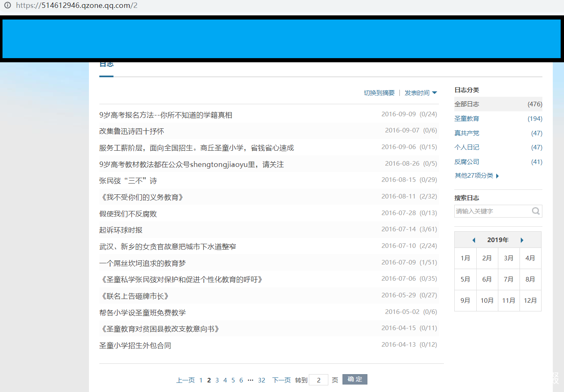564x392 pixels.
Task: Go to previous year in the calendar
Action: (474, 240)
